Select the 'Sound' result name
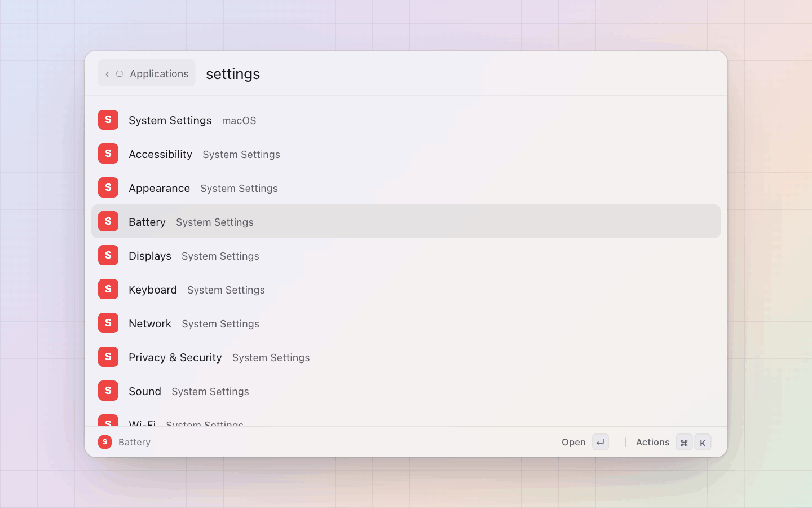812x508 pixels. pos(145,391)
